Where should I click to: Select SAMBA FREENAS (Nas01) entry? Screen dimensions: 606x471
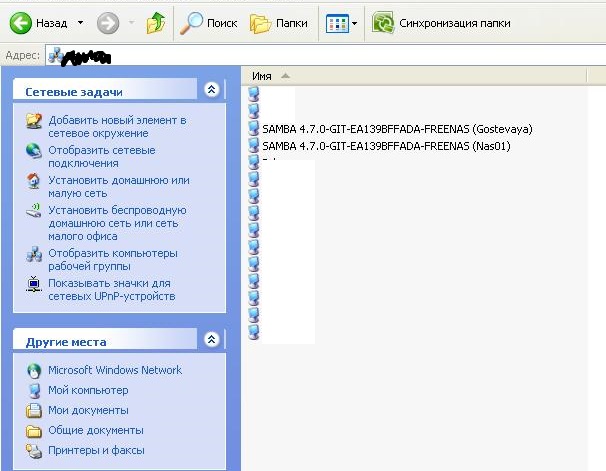386,146
